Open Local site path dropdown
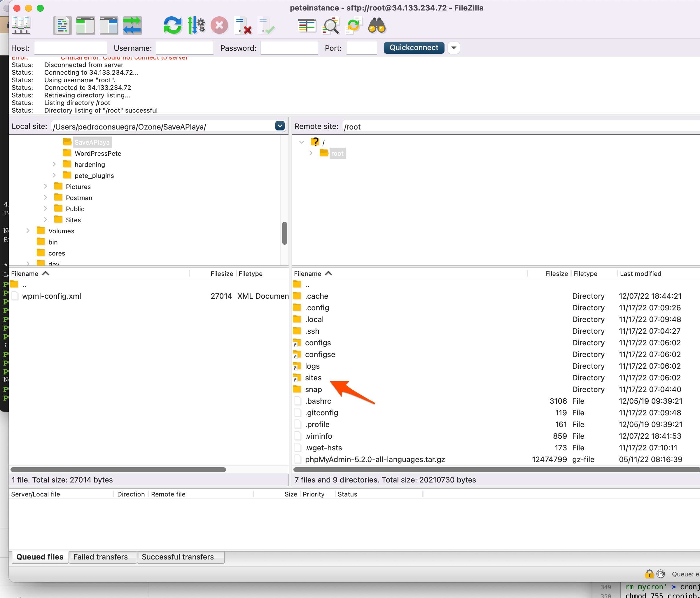Viewport: 700px width, 598px height. click(280, 126)
